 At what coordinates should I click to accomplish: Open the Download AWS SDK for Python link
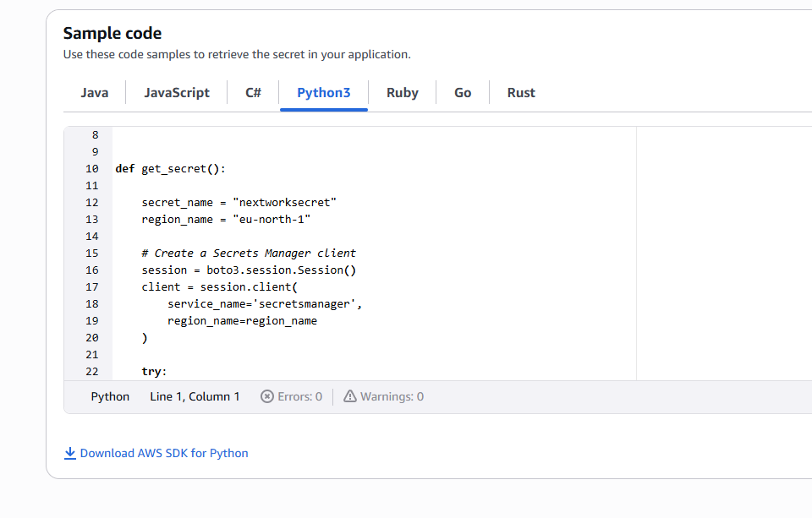[164, 453]
